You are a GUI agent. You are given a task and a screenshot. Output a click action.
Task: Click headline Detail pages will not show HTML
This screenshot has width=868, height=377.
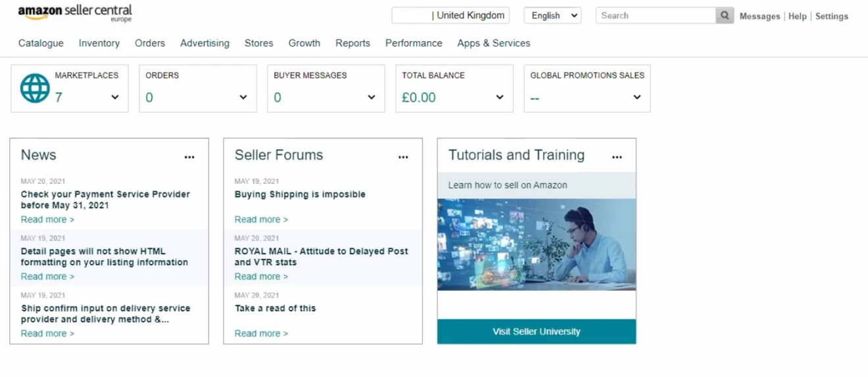point(105,257)
